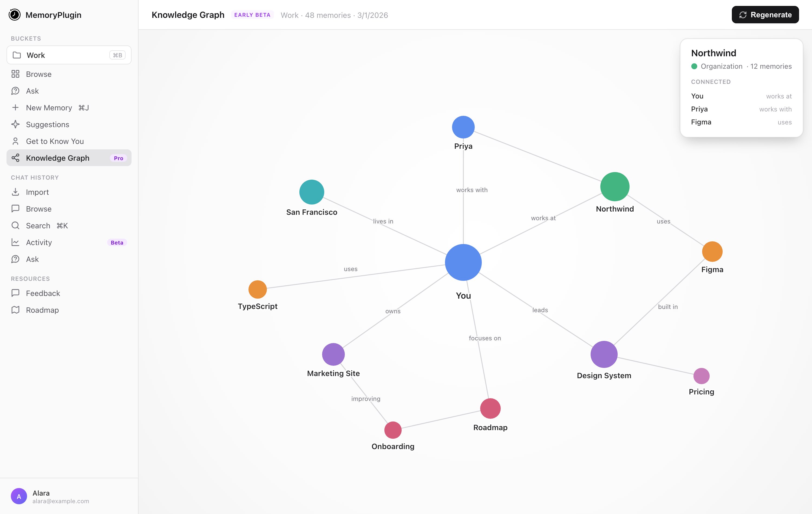Select the green Northwind node

[615, 186]
